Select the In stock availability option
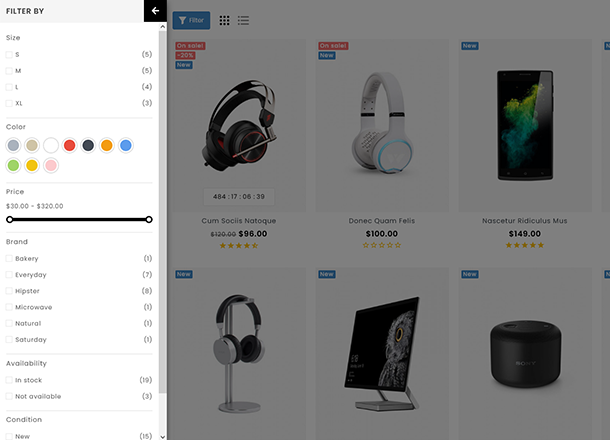Image resolution: width=610 pixels, height=440 pixels. (x=9, y=380)
